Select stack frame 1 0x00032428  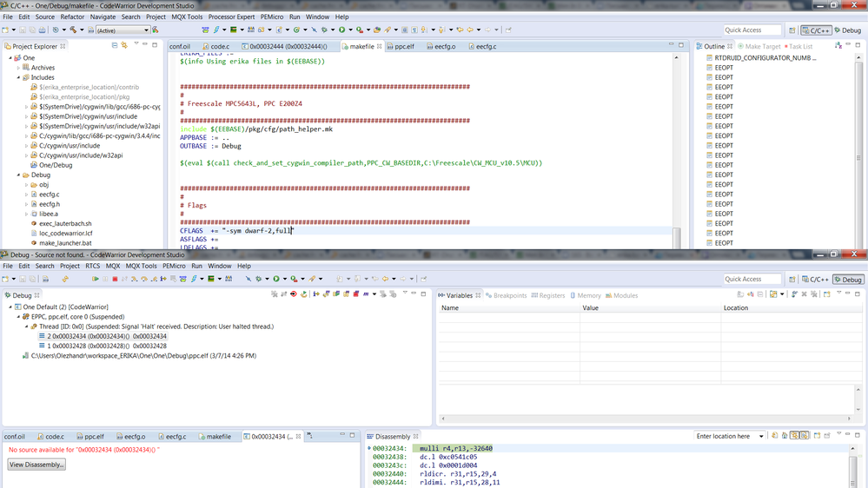[x=103, y=346]
